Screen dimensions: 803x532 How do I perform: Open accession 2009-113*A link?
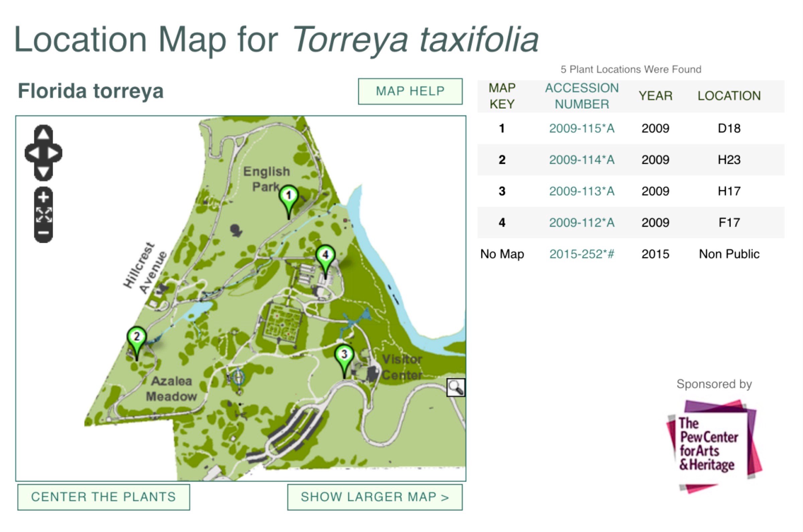[582, 191]
